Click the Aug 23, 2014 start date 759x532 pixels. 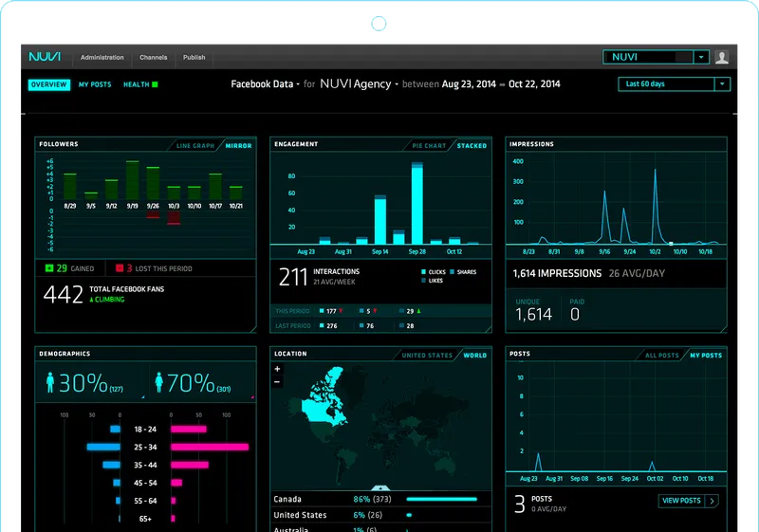(x=469, y=84)
